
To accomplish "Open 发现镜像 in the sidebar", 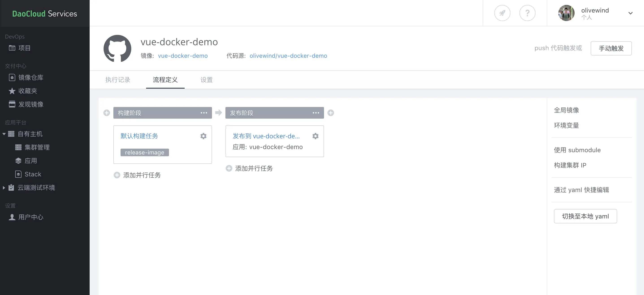I will (31, 104).
